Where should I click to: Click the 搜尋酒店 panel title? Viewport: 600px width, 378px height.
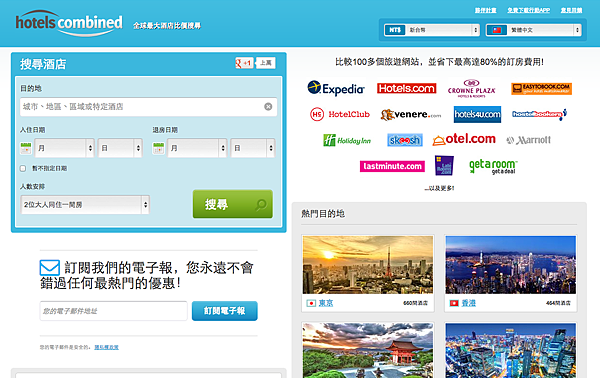pyautogui.click(x=43, y=64)
